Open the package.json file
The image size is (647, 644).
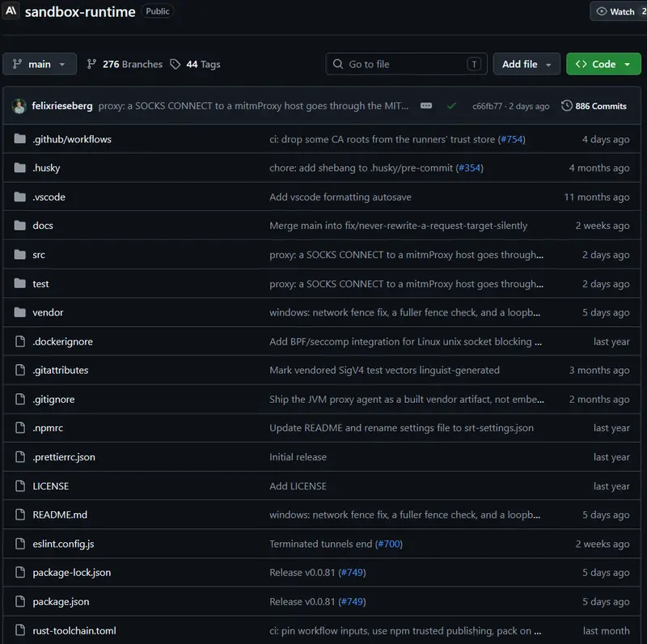tap(61, 602)
